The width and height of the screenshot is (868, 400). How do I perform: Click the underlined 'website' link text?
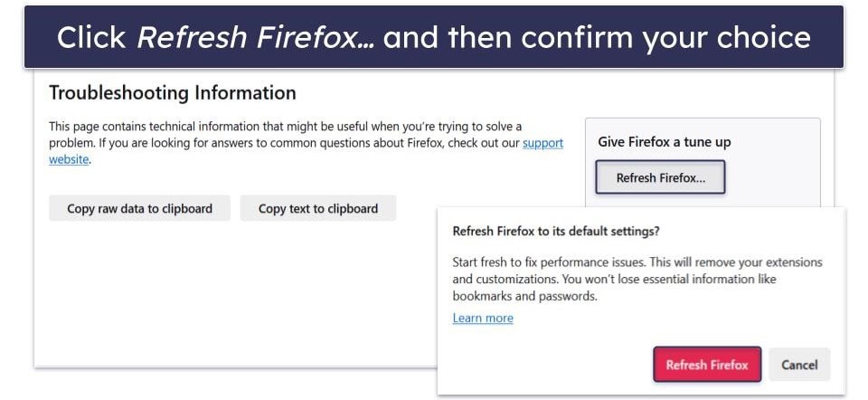click(x=69, y=159)
